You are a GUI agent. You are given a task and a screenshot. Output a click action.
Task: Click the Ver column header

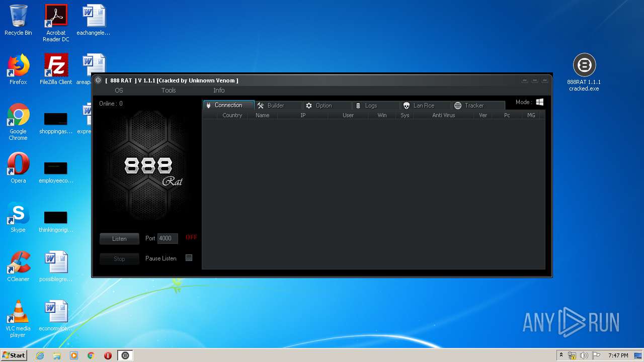tap(483, 115)
